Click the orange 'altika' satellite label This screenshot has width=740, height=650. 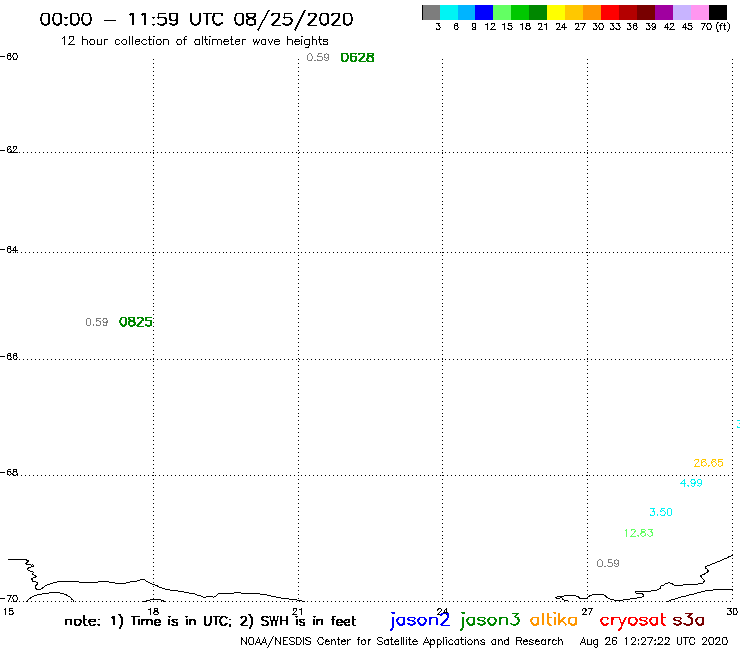pos(554,619)
